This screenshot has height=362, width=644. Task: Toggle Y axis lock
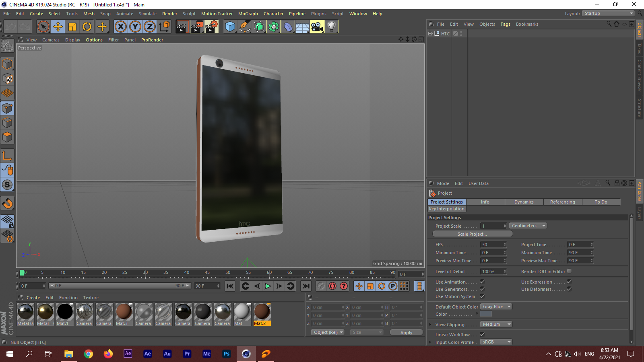coord(135,27)
